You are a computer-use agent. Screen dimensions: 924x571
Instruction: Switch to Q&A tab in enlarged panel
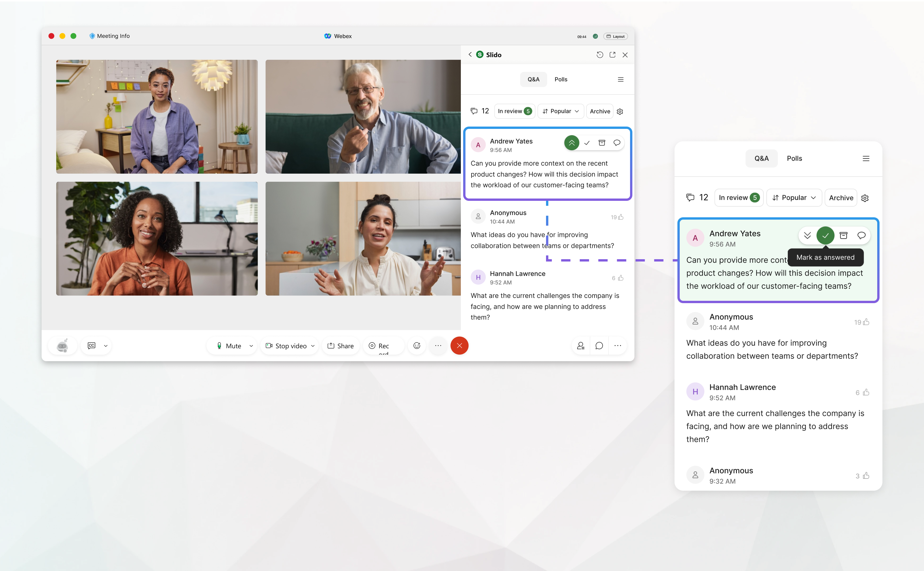click(x=761, y=159)
